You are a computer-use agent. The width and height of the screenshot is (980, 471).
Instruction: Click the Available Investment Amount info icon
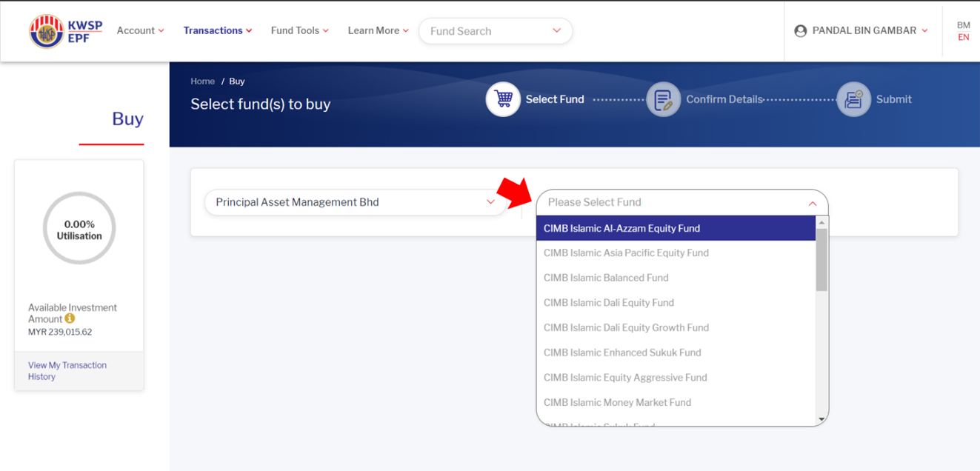(70, 318)
